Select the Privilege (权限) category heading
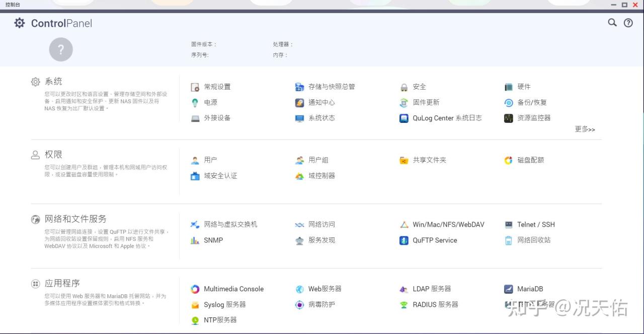 [53, 155]
